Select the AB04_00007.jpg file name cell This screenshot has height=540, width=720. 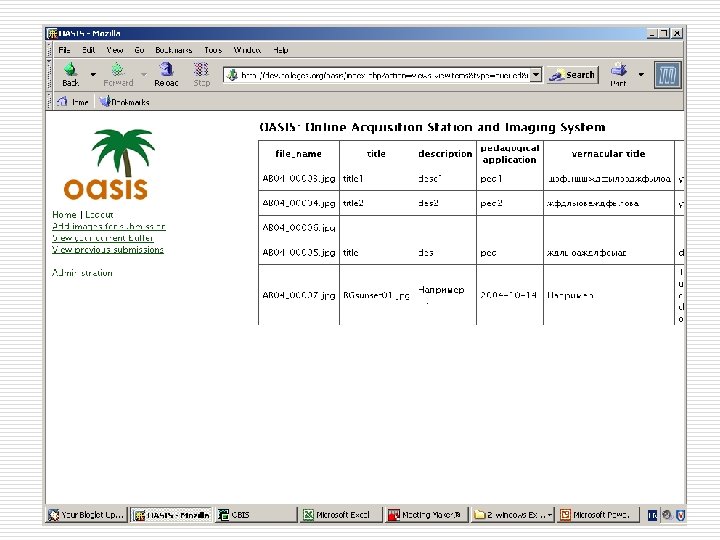[299, 295]
